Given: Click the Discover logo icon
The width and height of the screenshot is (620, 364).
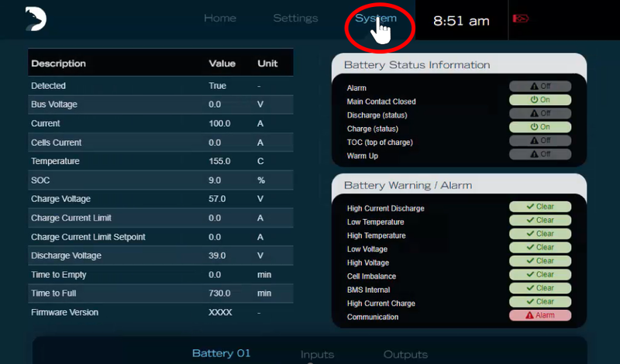Looking at the screenshot, I should pyautogui.click(x=36, y=18).
